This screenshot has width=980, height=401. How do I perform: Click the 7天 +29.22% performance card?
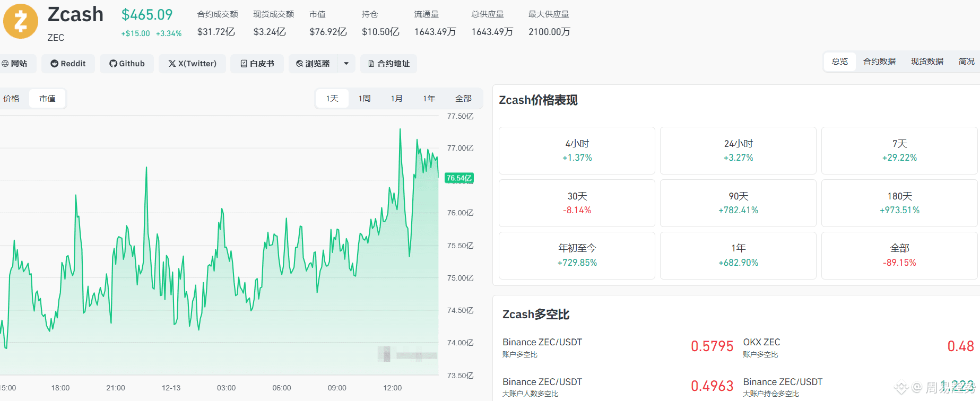point(900,151)
